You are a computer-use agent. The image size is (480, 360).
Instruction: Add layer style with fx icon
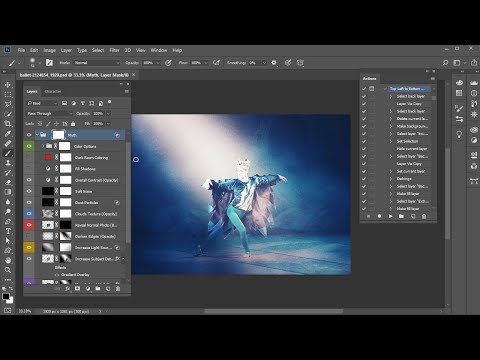[x=67, y=289]
